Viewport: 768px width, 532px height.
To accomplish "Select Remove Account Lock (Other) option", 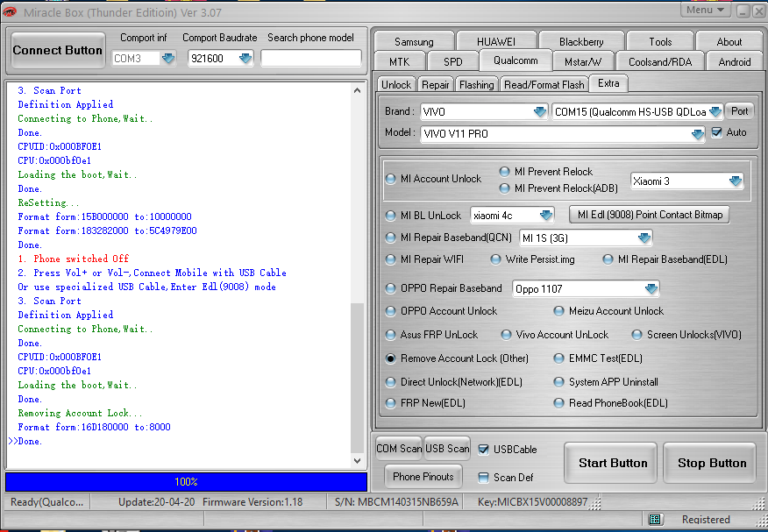I will [390, 358].
